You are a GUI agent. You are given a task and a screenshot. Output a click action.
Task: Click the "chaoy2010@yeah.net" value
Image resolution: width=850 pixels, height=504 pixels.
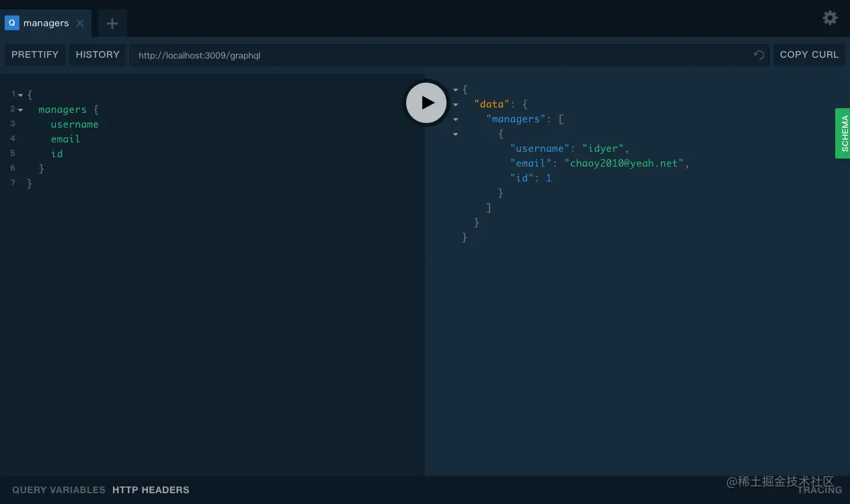pos(624,163)
